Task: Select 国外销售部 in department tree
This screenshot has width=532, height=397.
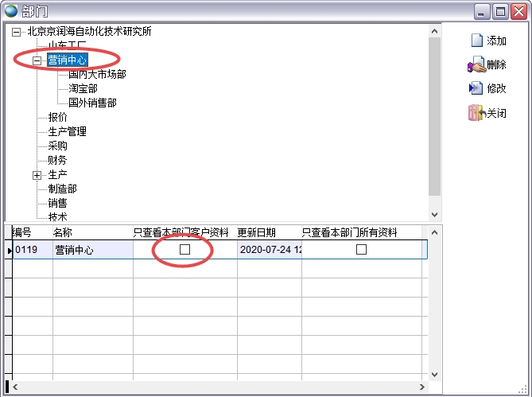Action: [92, 103]
